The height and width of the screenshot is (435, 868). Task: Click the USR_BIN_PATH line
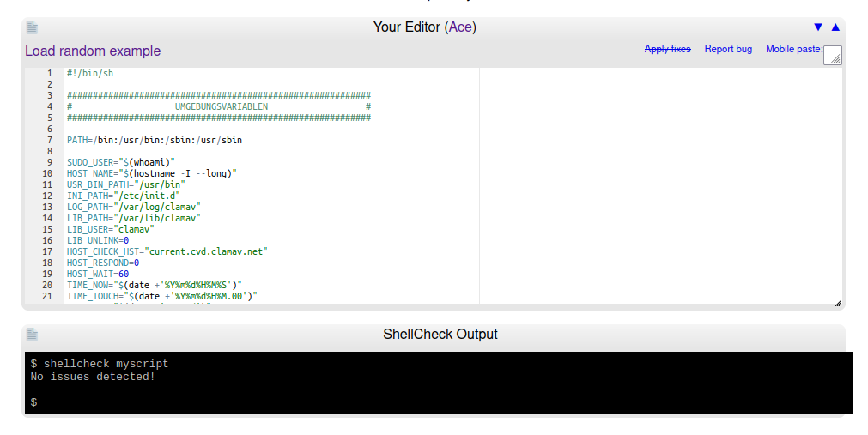pos(126,184)
